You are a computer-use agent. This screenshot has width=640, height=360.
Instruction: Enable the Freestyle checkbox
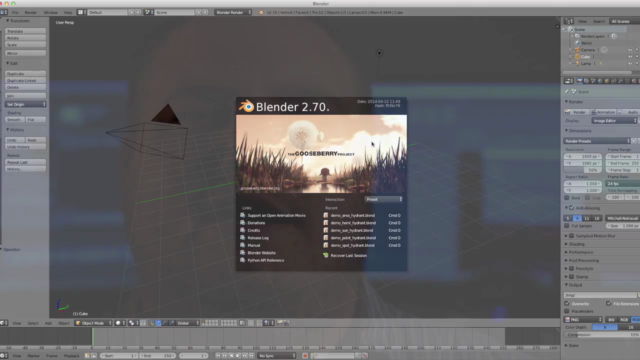point(572,269)
